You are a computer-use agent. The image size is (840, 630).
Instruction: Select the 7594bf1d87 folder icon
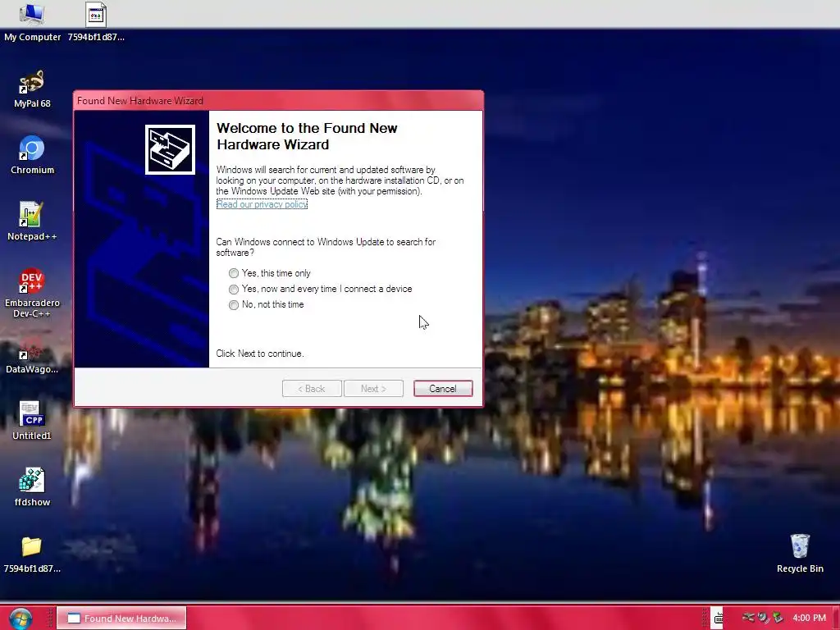pos(32,554)
